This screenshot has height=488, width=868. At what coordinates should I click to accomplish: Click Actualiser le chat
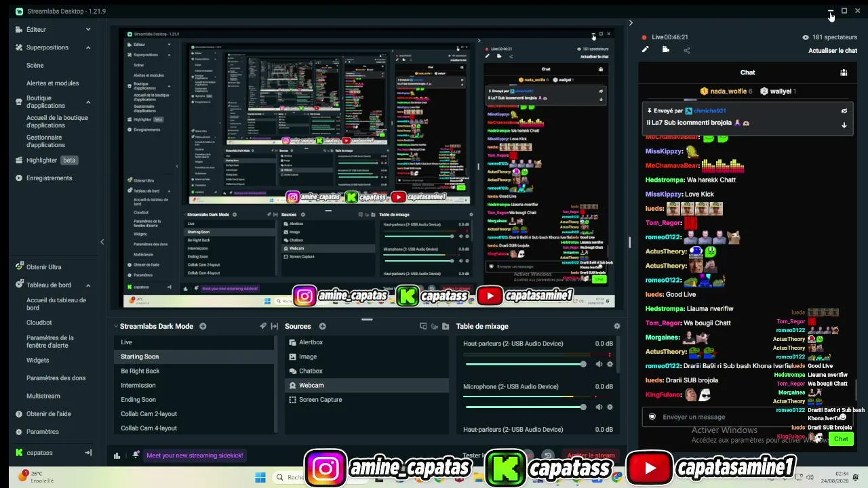point(833,51)
